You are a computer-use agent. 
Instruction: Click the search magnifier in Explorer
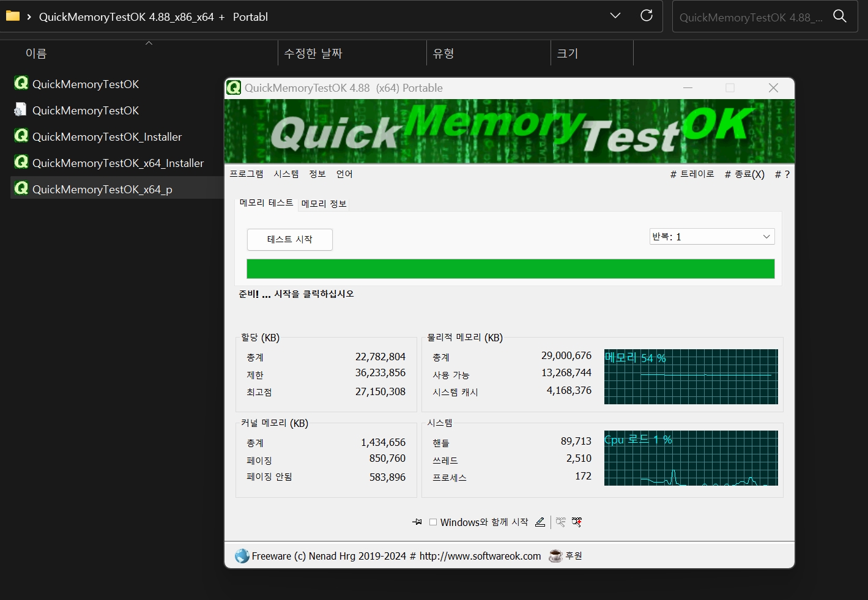840,17
